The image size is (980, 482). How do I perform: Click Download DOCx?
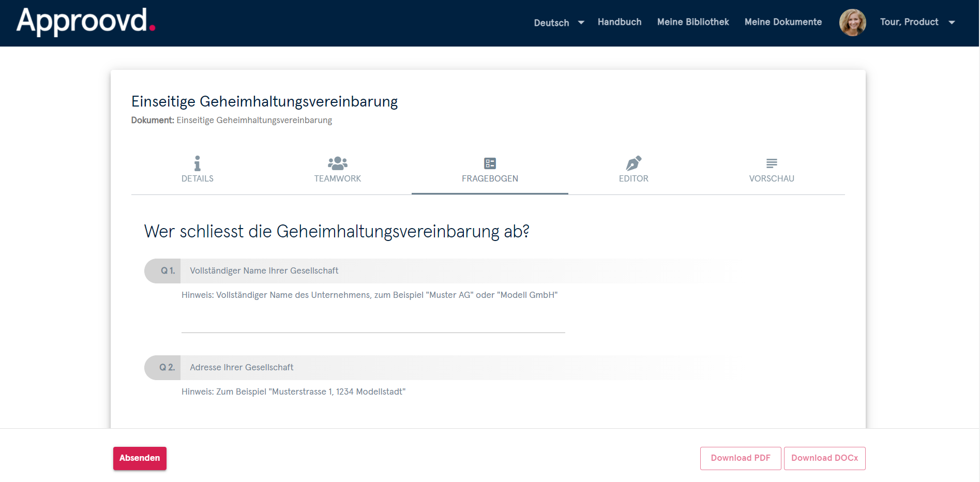tap(824, 458)
